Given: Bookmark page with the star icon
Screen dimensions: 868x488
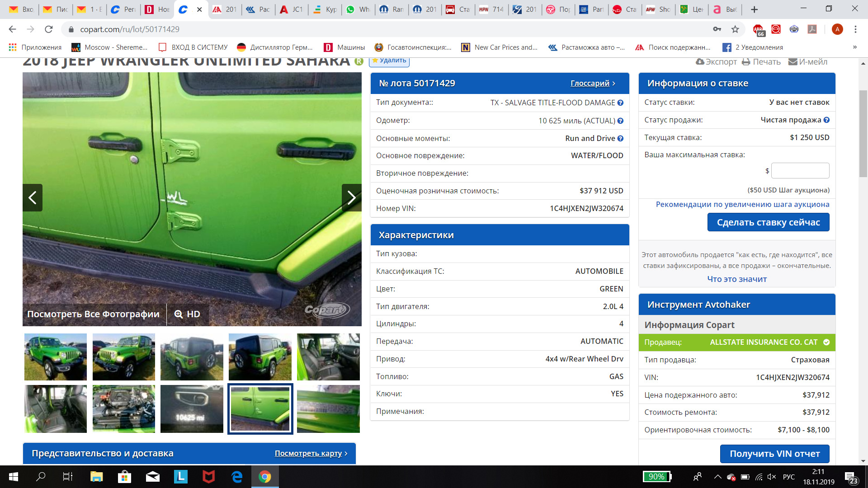Looking at the screenshot, I should tap(735, 29).
